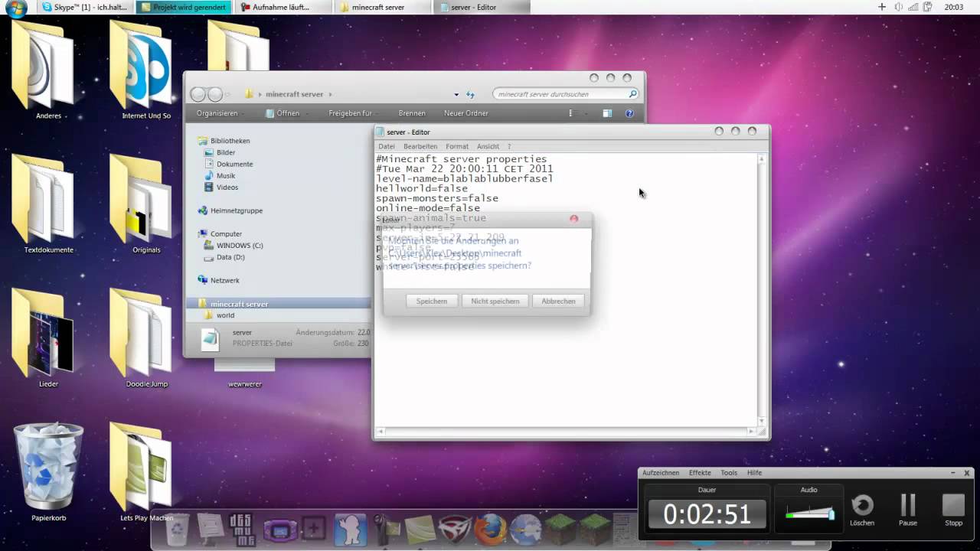Open the Format menu in Editor
The height and width of the screenshot is (551, 980).
(x=457, y=146)
